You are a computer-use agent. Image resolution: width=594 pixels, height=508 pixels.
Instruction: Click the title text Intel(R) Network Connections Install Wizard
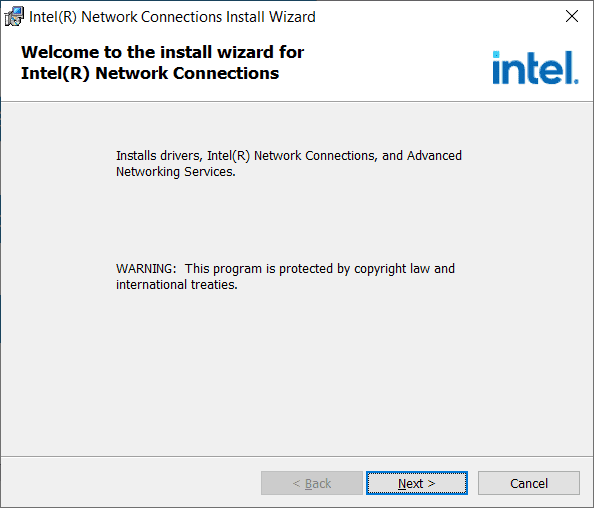point(172,17)
